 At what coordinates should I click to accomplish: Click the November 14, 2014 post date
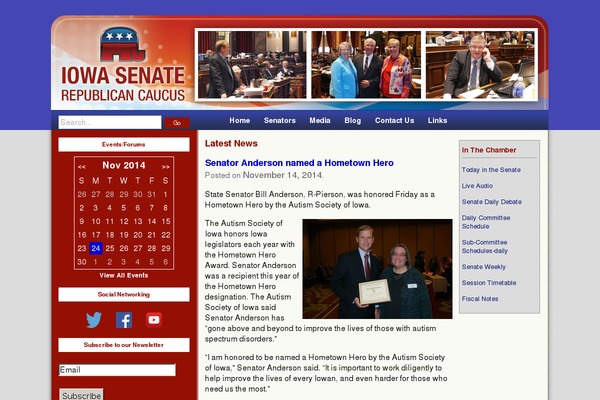point(283,175)
